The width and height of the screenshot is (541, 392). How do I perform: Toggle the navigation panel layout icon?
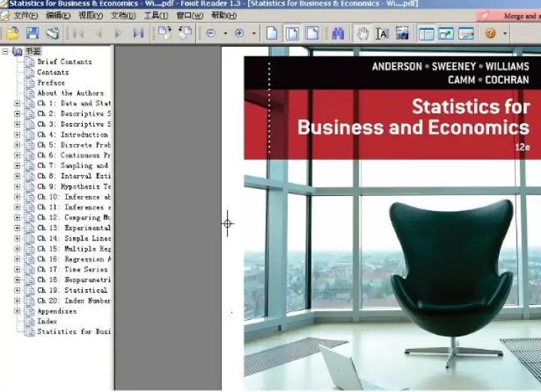click(x=427, y=34)
